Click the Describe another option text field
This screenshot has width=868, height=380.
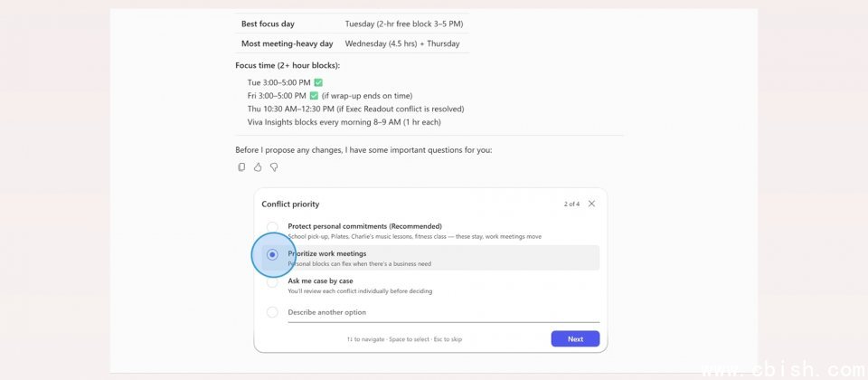click(441, 312)
